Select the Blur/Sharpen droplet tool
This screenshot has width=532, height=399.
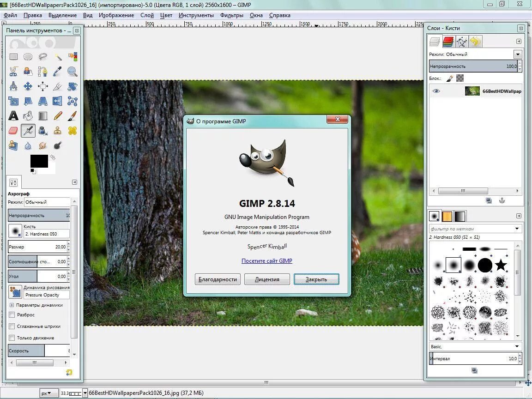coord(28,145)
